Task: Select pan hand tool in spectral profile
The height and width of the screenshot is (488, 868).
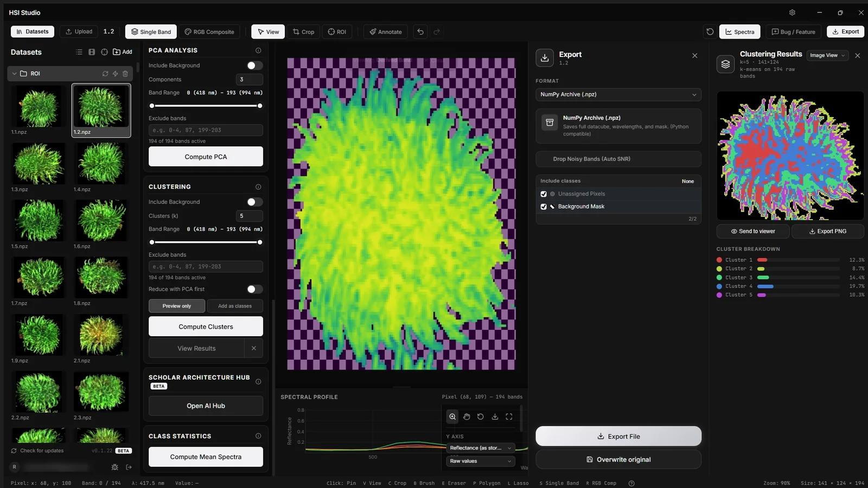Action: [x=467, y=417]
